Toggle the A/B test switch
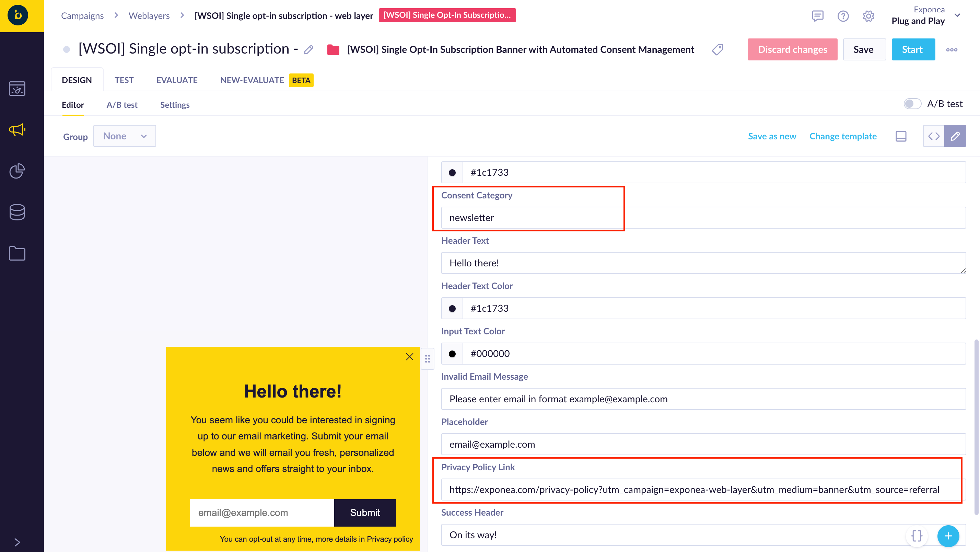 click(x=912, y=104)
